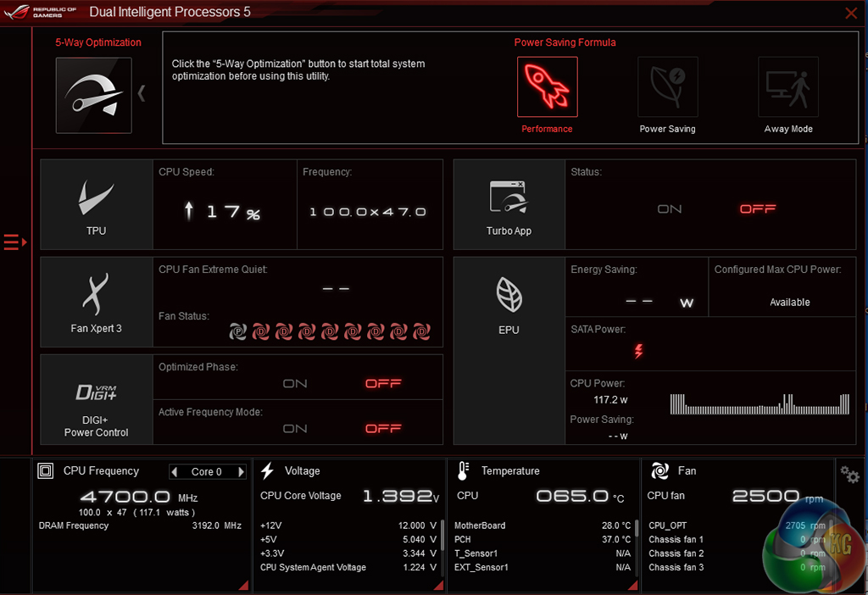The image size is (868, 595).
Task: Select next CPU core with right arrow
Action: [x=241, y=472]
